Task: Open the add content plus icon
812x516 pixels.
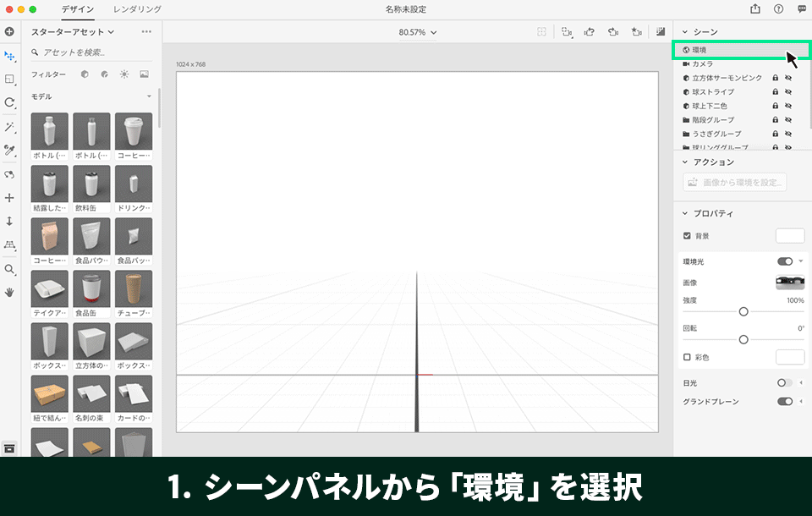Action: pyautogui.click(x=9, y=31)
